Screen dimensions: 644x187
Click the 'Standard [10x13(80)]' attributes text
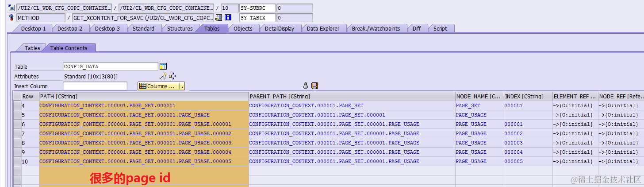pos(91,76)
